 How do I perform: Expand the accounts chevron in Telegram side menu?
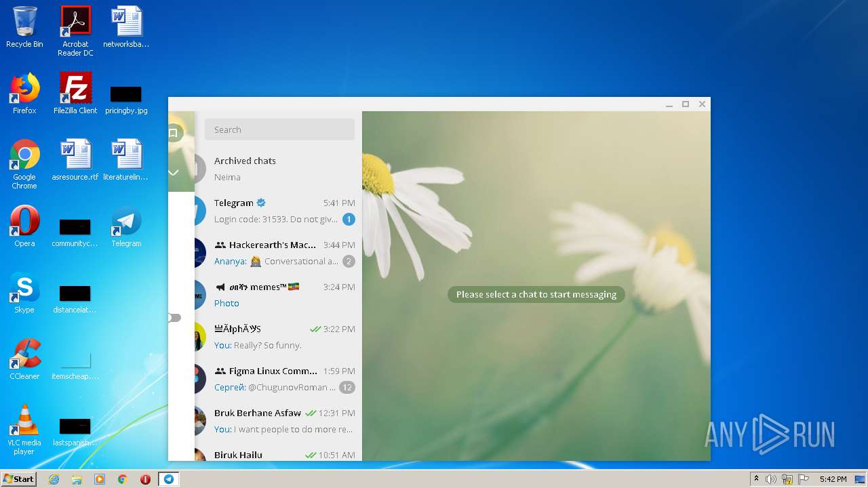(x=174, y=173)
